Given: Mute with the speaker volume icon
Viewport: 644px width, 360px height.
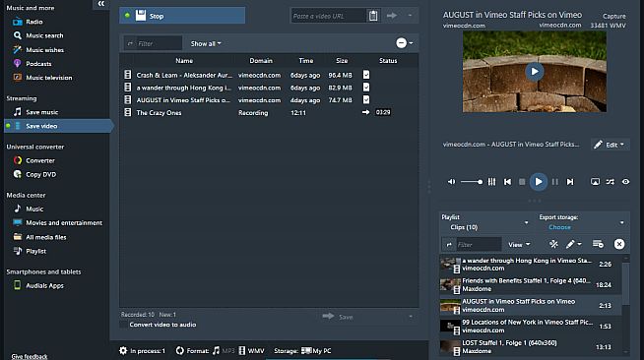Looking at the screenshot, I should coord(451,182).
